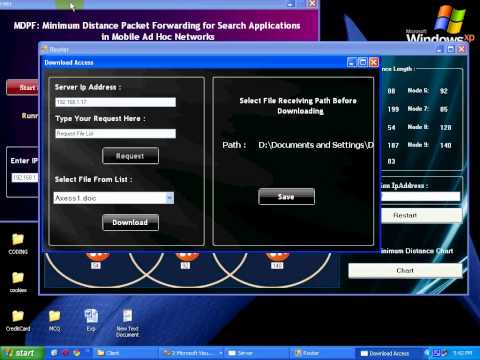The width and height of the screenshot is (480, 360).
Task: Click the Node 6 value 92
Action: [444, 91]
